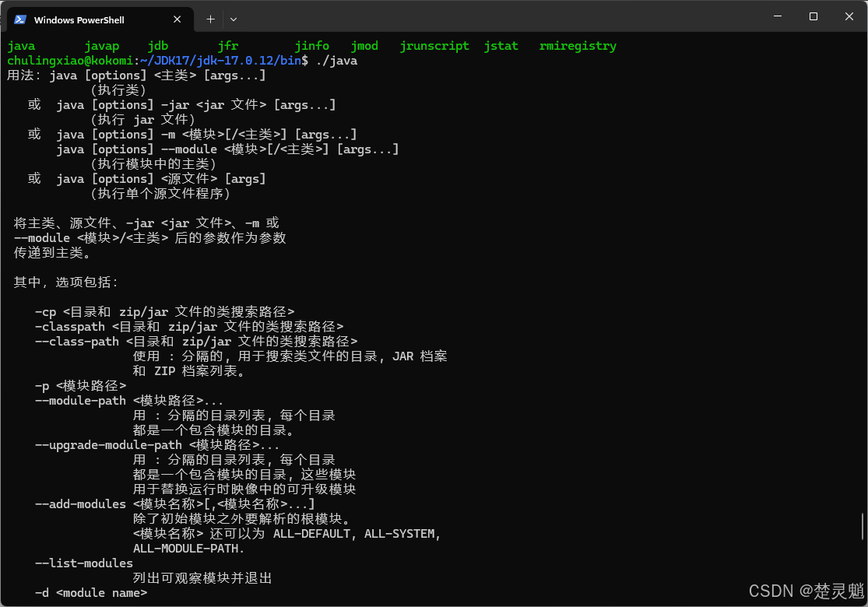Click the './java' command text

(x=336, y=61)
